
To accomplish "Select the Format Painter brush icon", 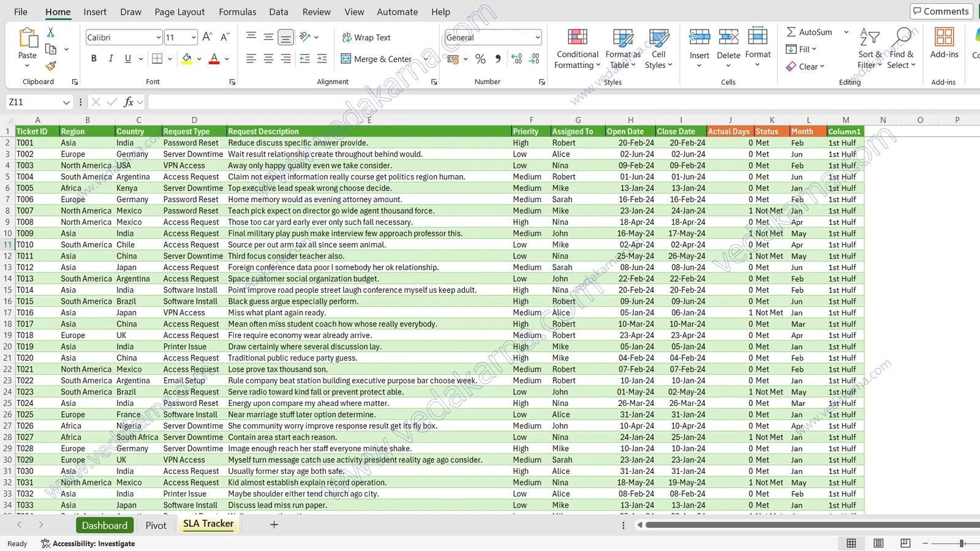I will pyautogui.click(x=51, y=66).
